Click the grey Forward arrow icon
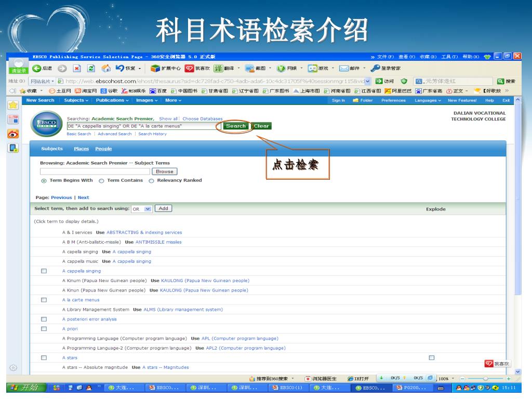The image size is (532, 399). (x=62, y=69)
